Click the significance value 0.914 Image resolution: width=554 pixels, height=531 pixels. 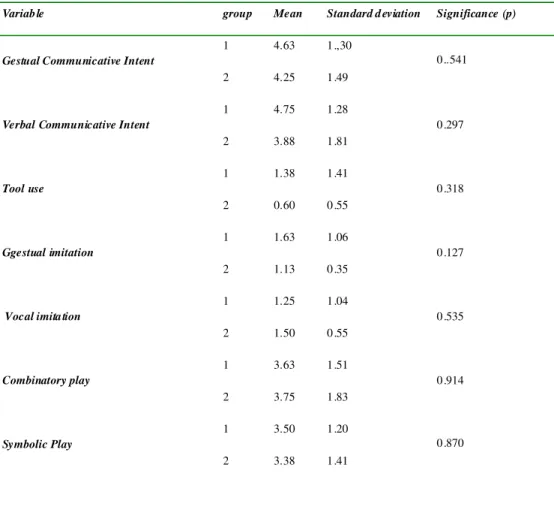pyautogui.click(x=450, y=380)
